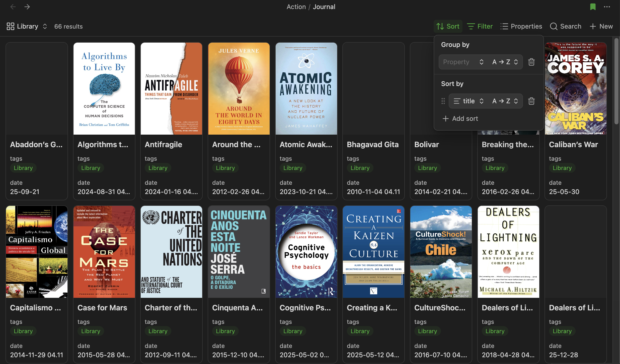Open Creating a Kaizen Culture cover
The image size is (620, 364).
coord(373,252)
